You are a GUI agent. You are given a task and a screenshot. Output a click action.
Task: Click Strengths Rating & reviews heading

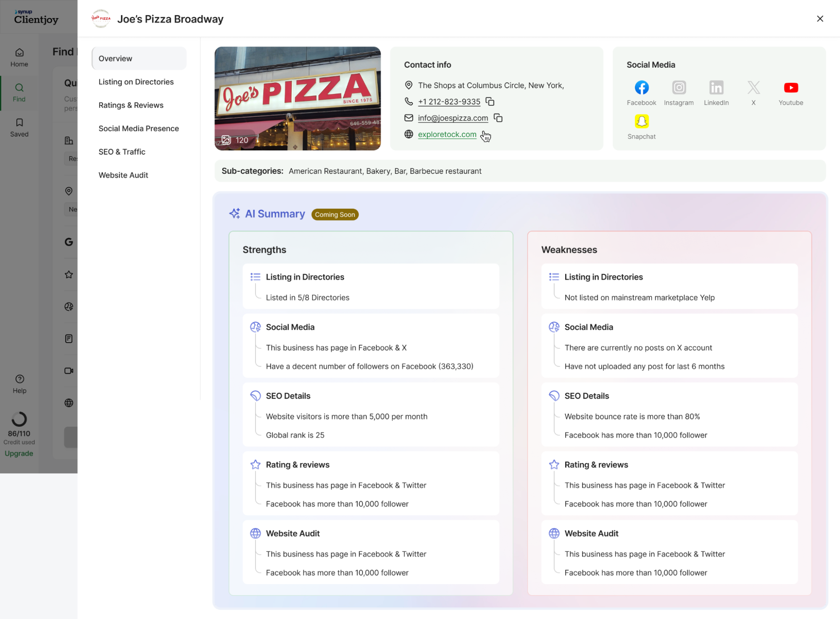[x=298, y=464]
